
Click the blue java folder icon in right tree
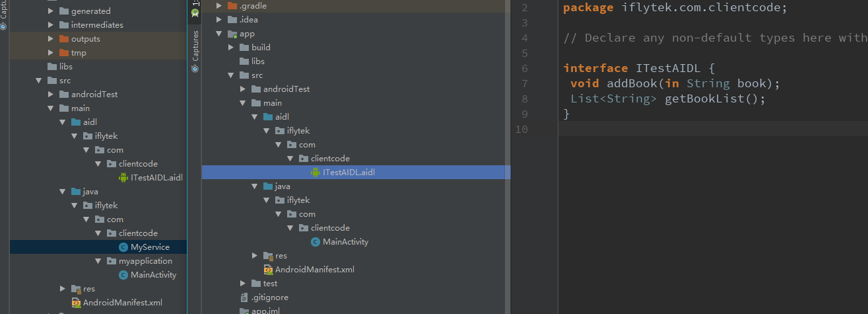(268, 186)
